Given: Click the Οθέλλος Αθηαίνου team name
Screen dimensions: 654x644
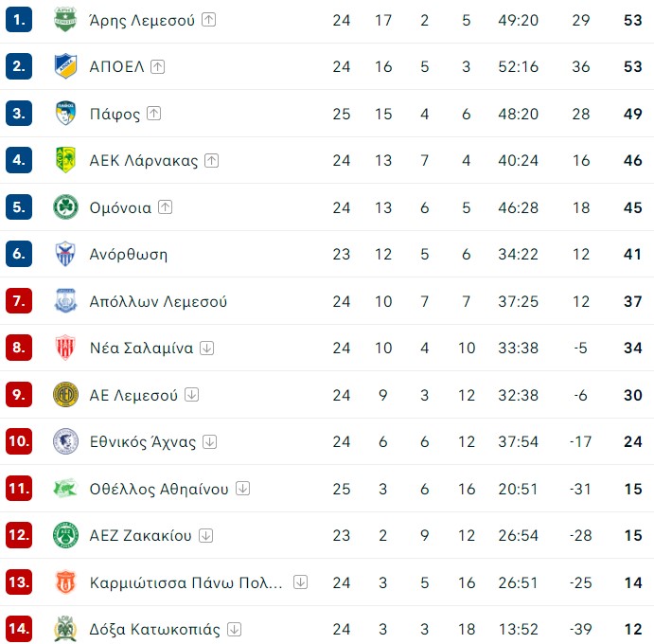Looking at the screenshot, I should tap(159, 489).
